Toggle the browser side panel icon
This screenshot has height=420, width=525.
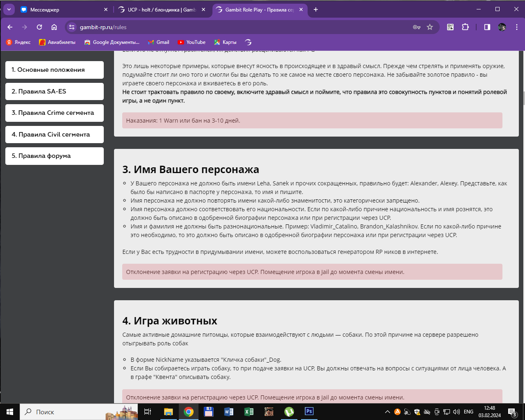[x=487, y=27]
